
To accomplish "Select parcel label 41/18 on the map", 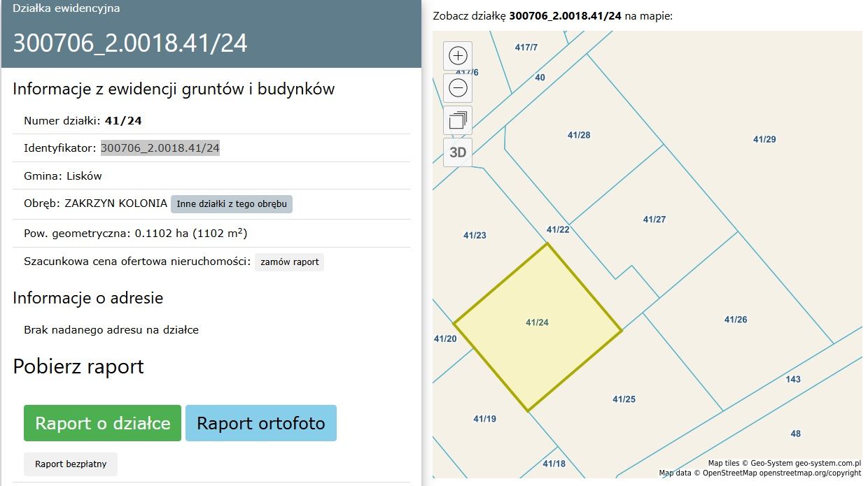I will (x=554, y=464).
